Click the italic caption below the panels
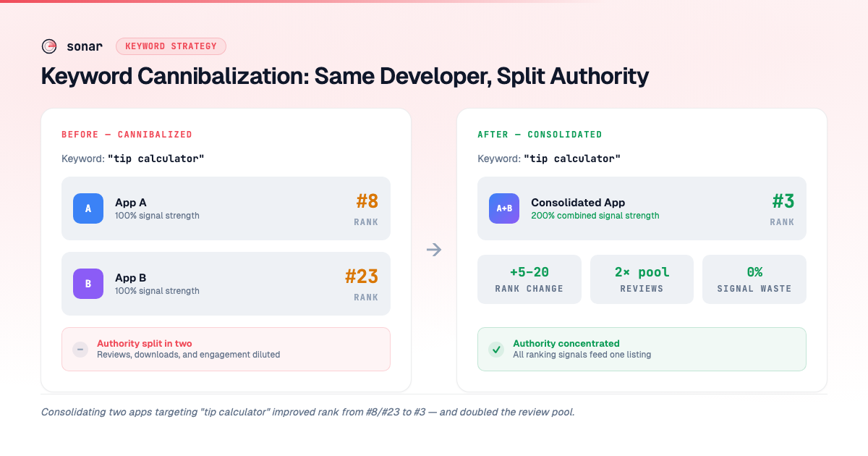 pyautogui.click(x=308, y=412)
